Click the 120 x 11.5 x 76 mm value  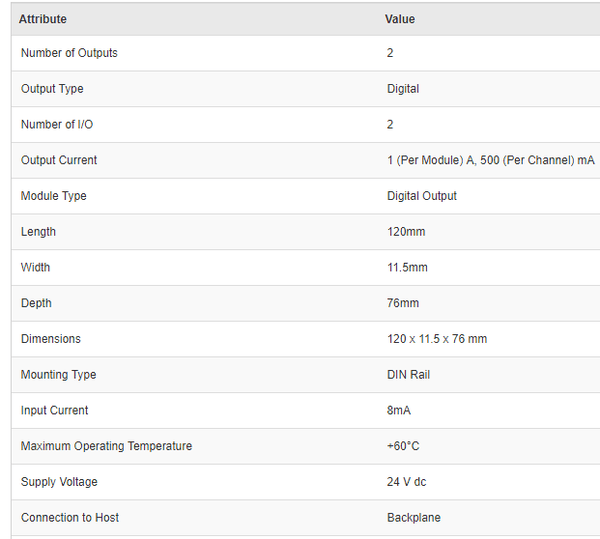[437, 339]
